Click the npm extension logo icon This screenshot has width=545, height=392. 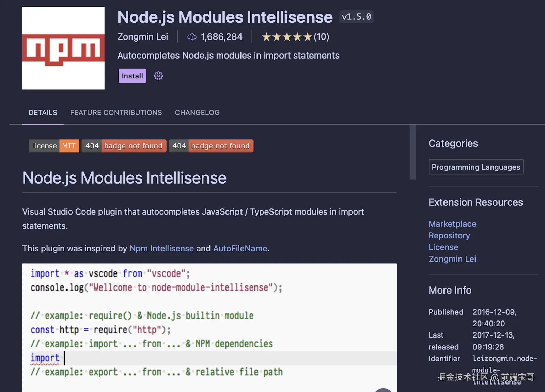coord(63,48)
